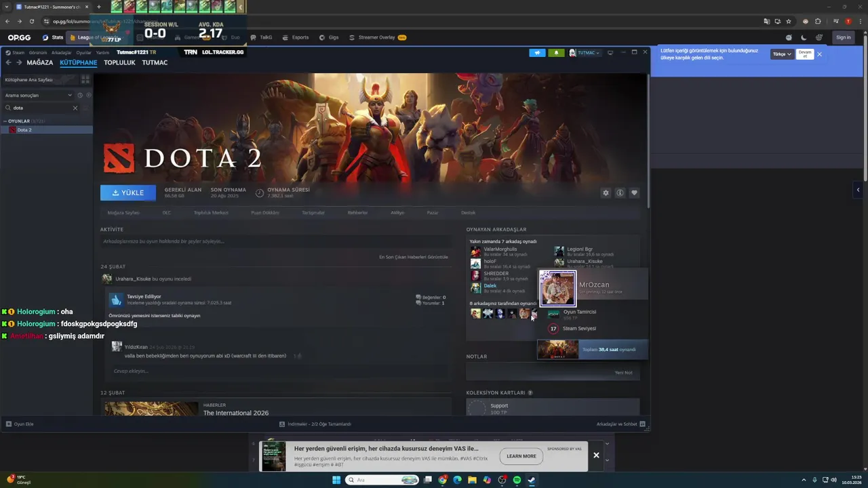Open Türkçe language dropdown in browser banner
868x488 pixels.
pyautogui.click(x=782, y=54)
